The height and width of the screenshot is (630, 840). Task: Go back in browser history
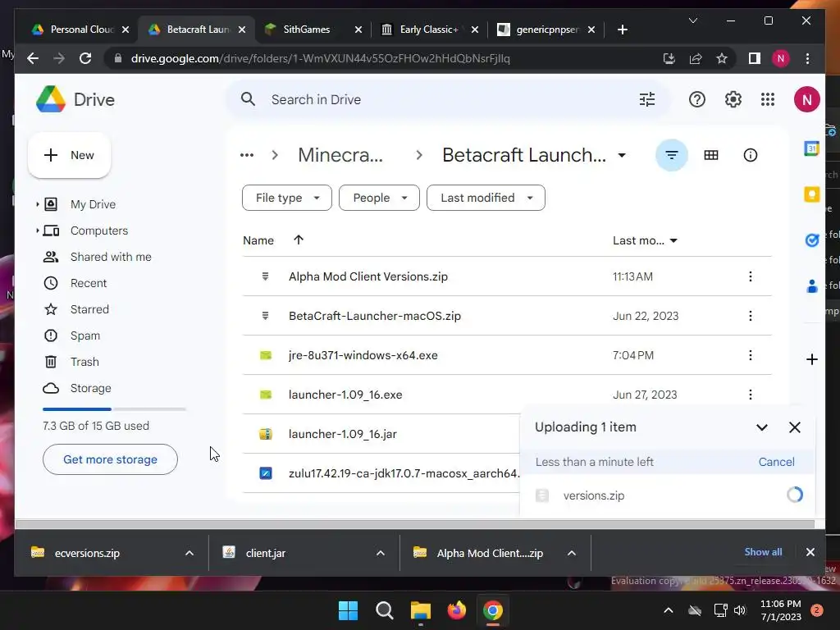(33, 58)
